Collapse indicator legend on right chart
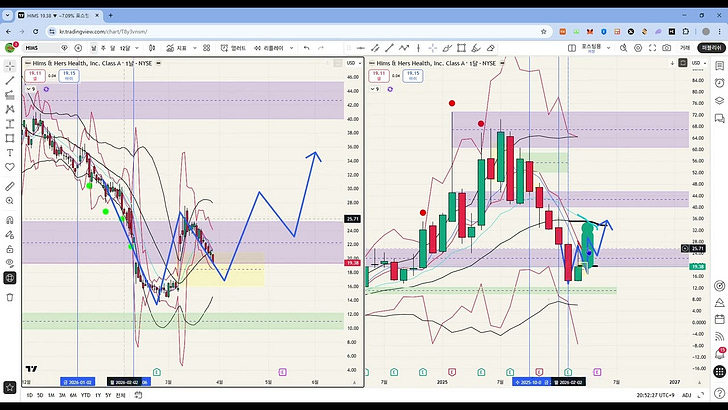Screen dimensions: 728x410 pos(374,89)
